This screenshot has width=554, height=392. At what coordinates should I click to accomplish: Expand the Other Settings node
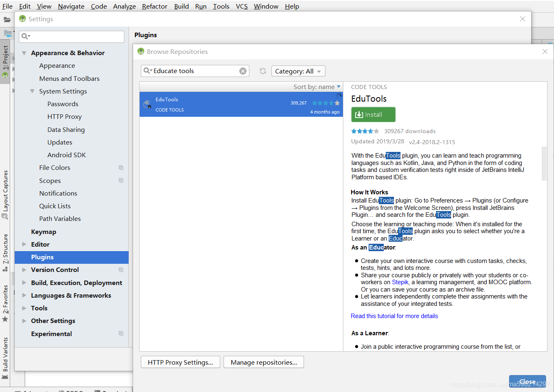coord(24,321)
